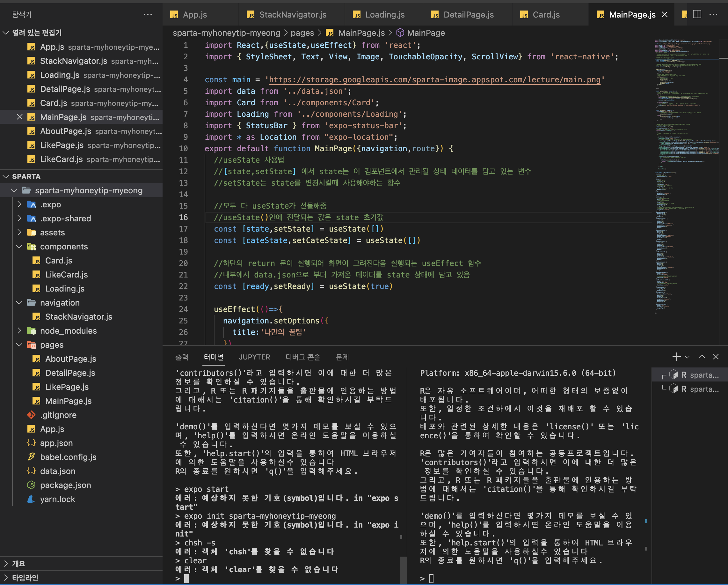The image size is (728, 585).
Task: Close the MainPage.js editor tab
Action: pyautogui.click(x=665, y=15)
